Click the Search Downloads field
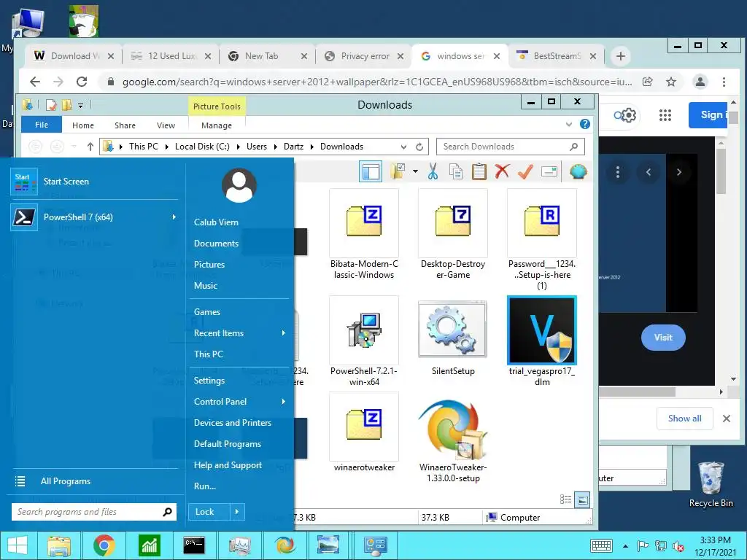747x560 pixels. click(510, 147)
